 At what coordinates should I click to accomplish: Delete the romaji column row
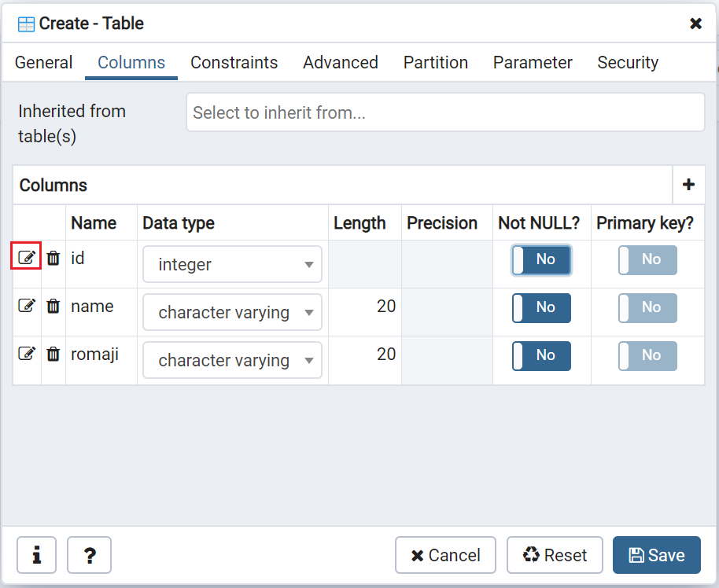(53, 355)
